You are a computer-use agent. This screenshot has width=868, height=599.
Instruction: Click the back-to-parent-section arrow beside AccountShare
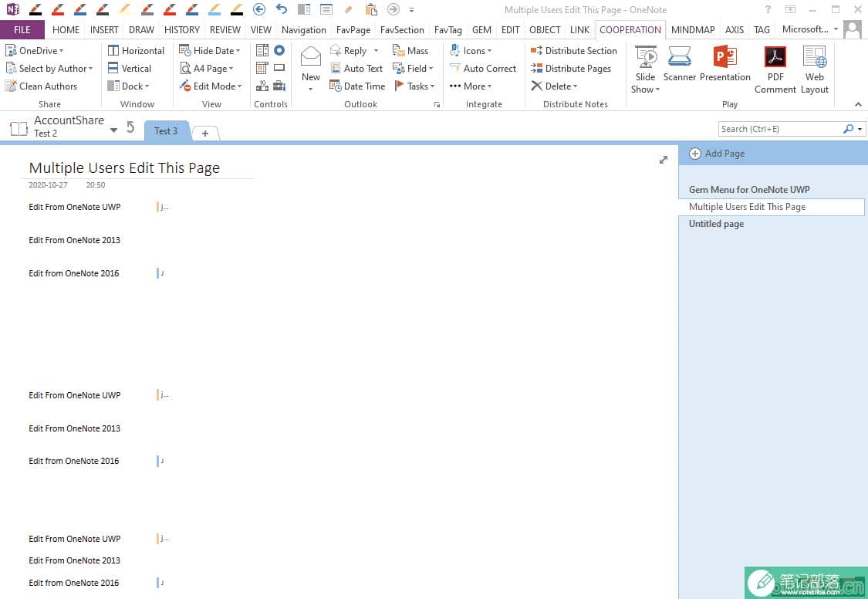pos(130,127)
